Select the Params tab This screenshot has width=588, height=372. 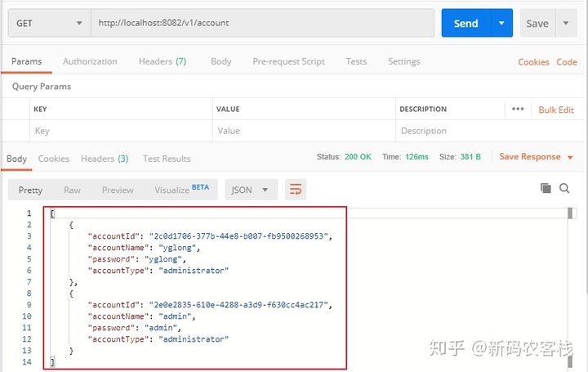(x=27, y=61)
